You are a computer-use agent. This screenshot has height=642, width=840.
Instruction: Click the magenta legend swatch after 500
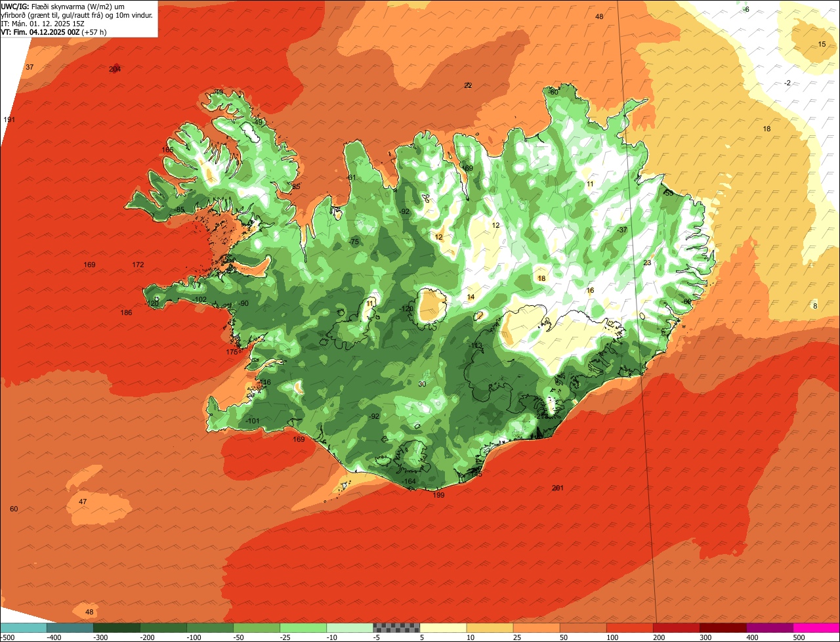(x=816, y=628)
